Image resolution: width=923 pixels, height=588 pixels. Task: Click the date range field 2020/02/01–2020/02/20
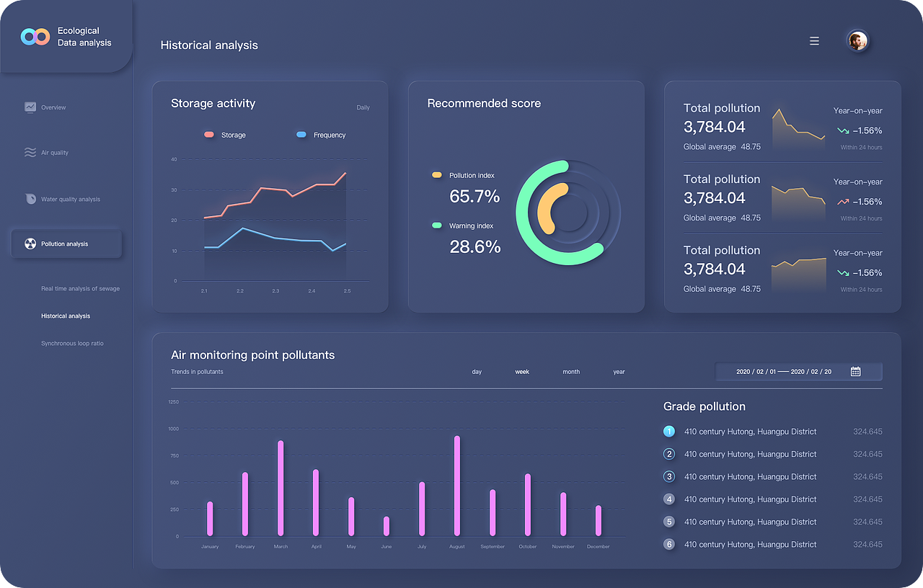coord(798,372)
